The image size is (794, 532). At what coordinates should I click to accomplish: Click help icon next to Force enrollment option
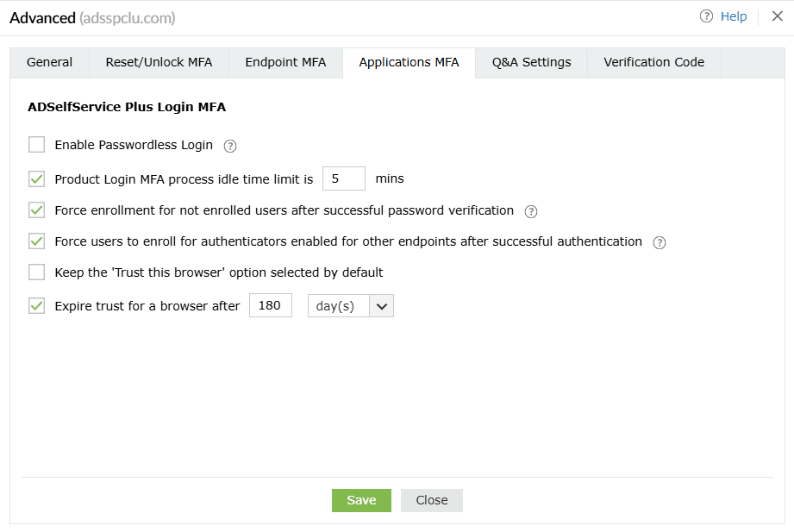(531, 211)
